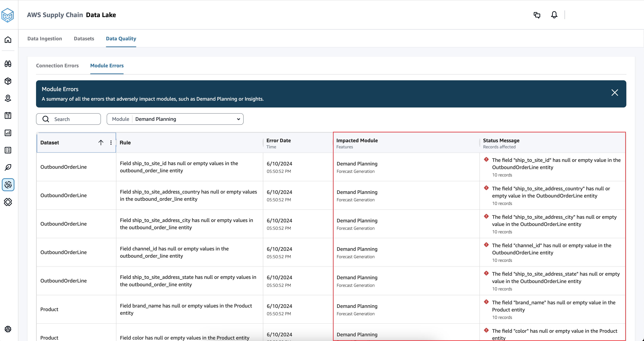Switch to the Data Ingestion tab

coord(45,39)
